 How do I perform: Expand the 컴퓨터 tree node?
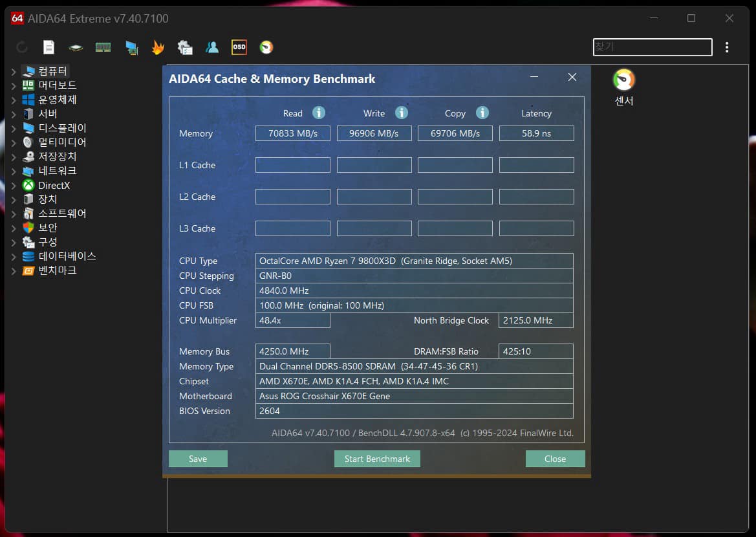[14, 71]
